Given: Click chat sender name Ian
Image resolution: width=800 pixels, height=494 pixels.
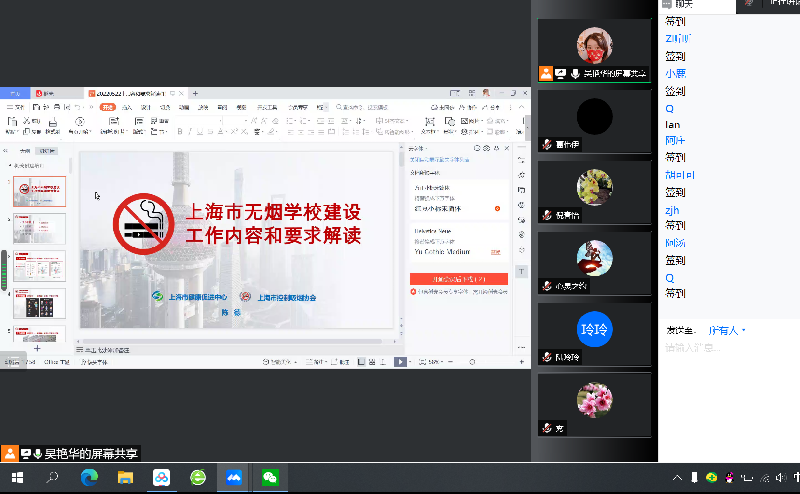Looking at the screenshot, I should click(672, 125).
